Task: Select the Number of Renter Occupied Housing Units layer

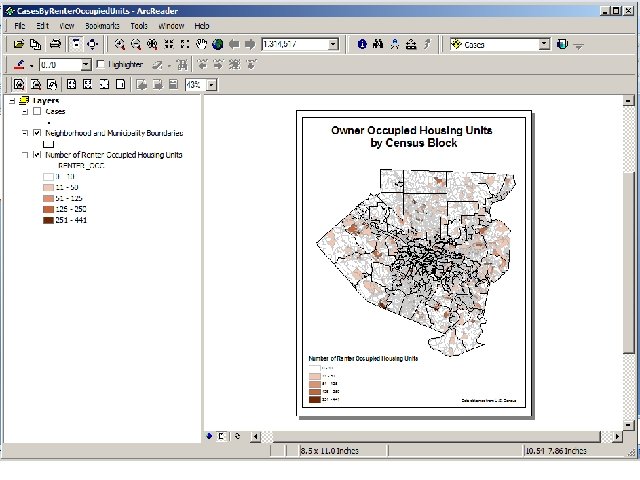Action: [x=113, y=155]
